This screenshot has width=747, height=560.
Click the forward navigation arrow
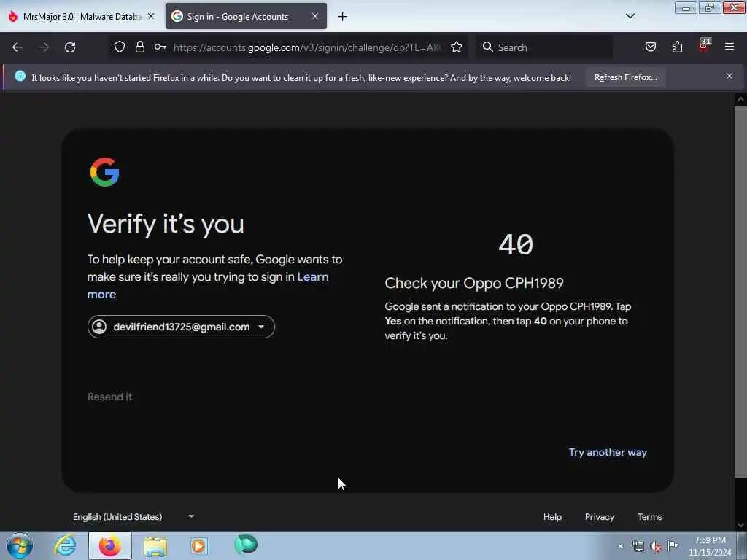point(43,47)
